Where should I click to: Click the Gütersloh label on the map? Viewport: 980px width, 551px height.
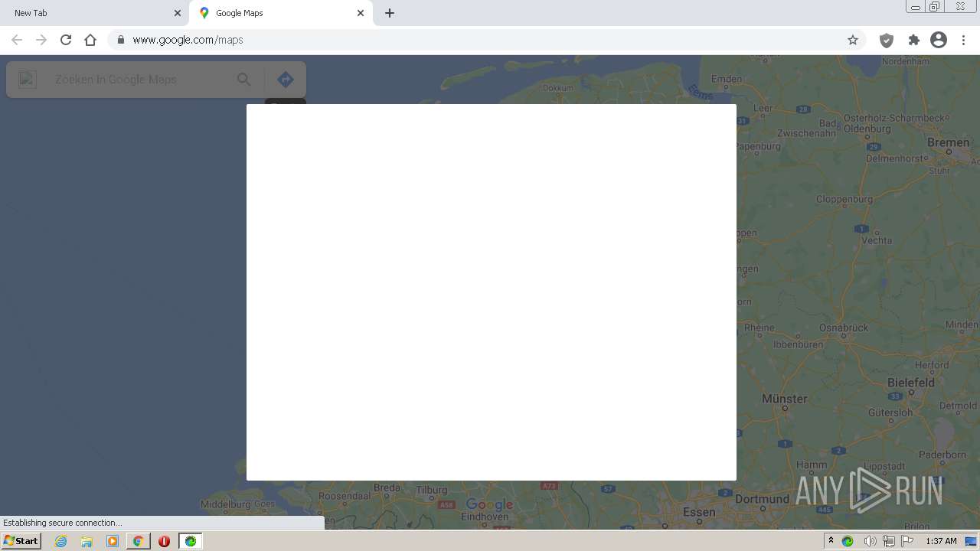(890, 412)
